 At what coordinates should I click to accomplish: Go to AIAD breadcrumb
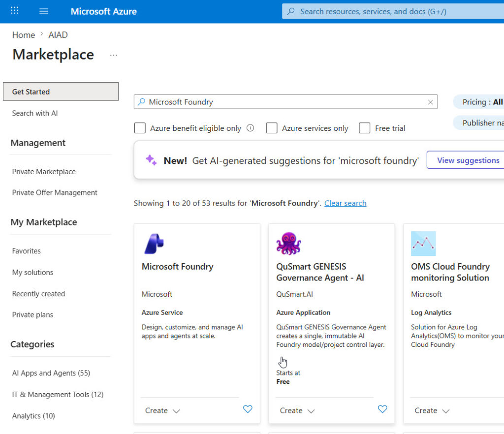pos(58,35)
